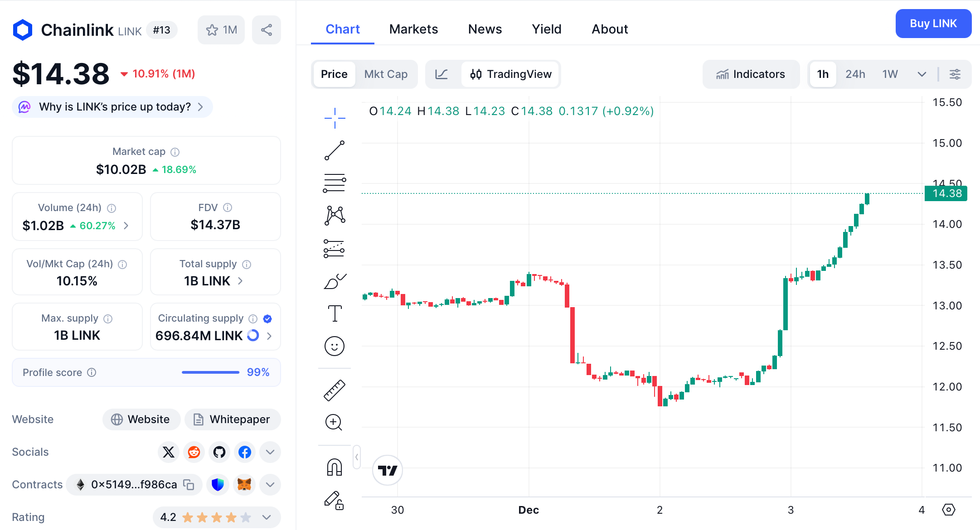This screenshot has width=980, height=530.
Task: Select the 24h chart timeframe
Action: click(855, 74)
